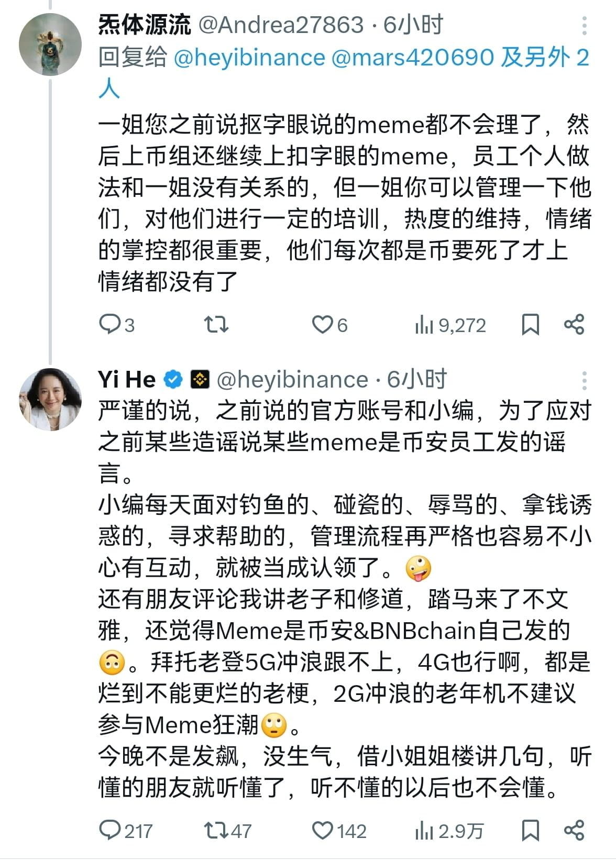View analytics showing 9,272 views
Screen dimensions: 616x860
[450, 325]
